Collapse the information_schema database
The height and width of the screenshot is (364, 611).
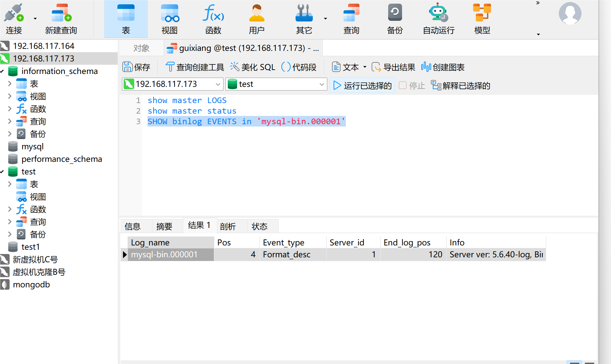(x=2, y=71)
